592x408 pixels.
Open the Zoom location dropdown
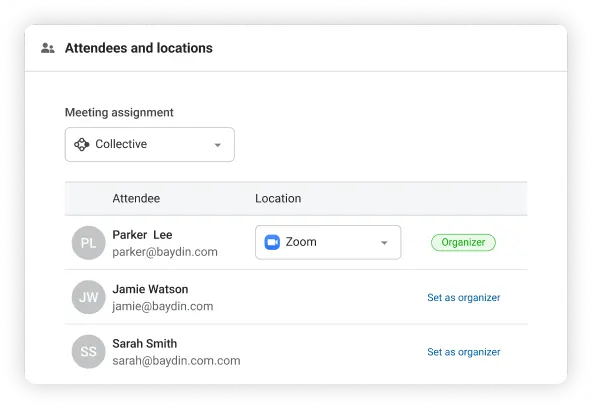tap(328, 242)
